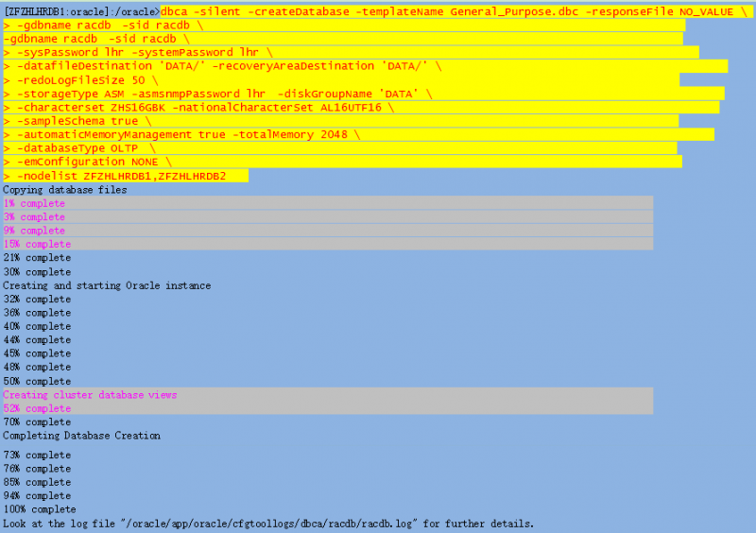Click the 'Copying database files' output line

pos(65,190)
